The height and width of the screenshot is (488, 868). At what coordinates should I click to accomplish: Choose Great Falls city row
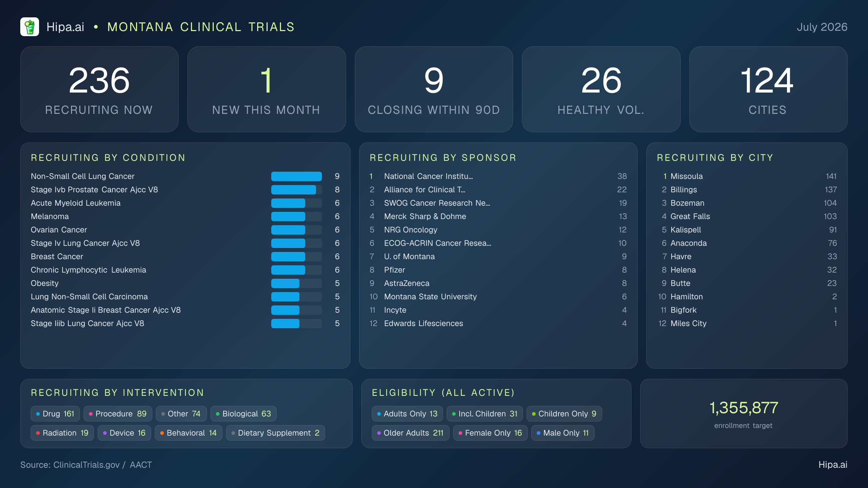coord(747,217)
